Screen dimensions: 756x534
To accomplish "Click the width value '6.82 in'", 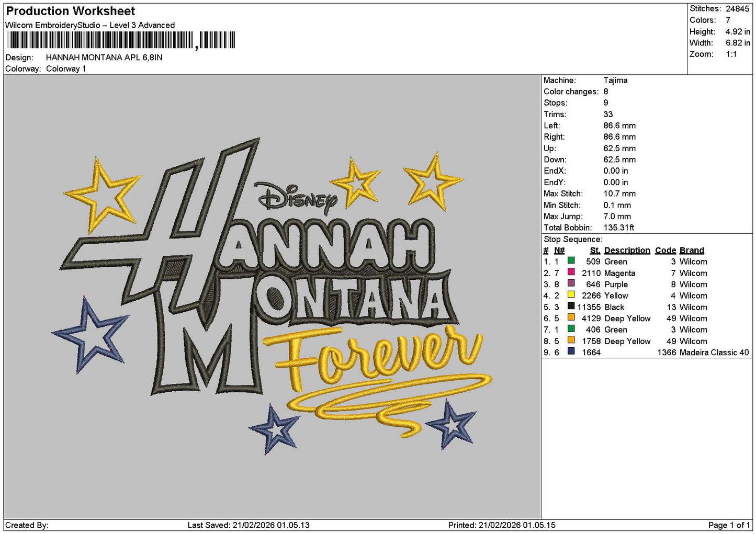I will 738,43.
